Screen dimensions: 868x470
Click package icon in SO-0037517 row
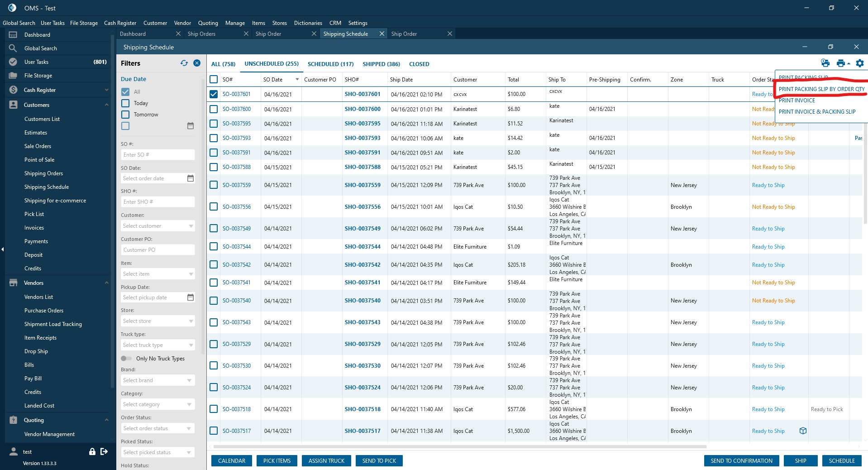coord(803,431)
